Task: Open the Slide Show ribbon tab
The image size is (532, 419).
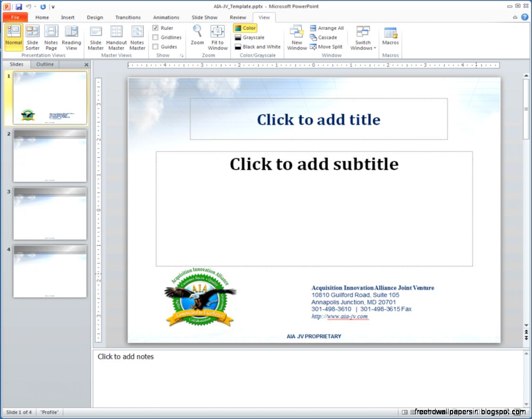Action: pyautogui.click(x=204, y=17)
